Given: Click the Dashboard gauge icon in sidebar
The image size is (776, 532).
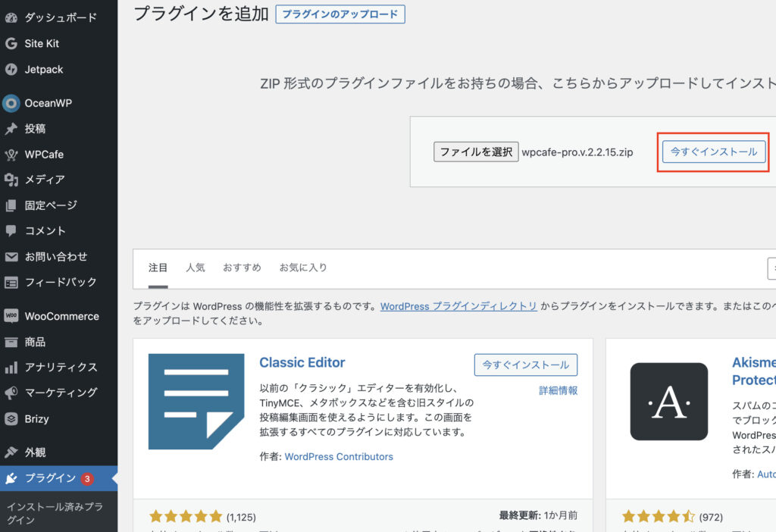Looking at the screenshot, I should 11,17.
